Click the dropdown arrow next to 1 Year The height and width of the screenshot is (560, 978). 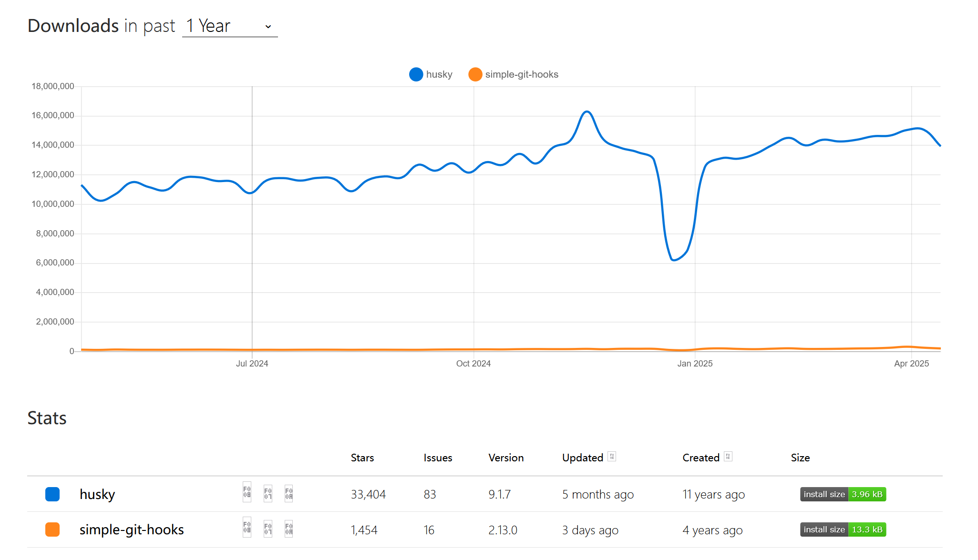tap(268, 27)
